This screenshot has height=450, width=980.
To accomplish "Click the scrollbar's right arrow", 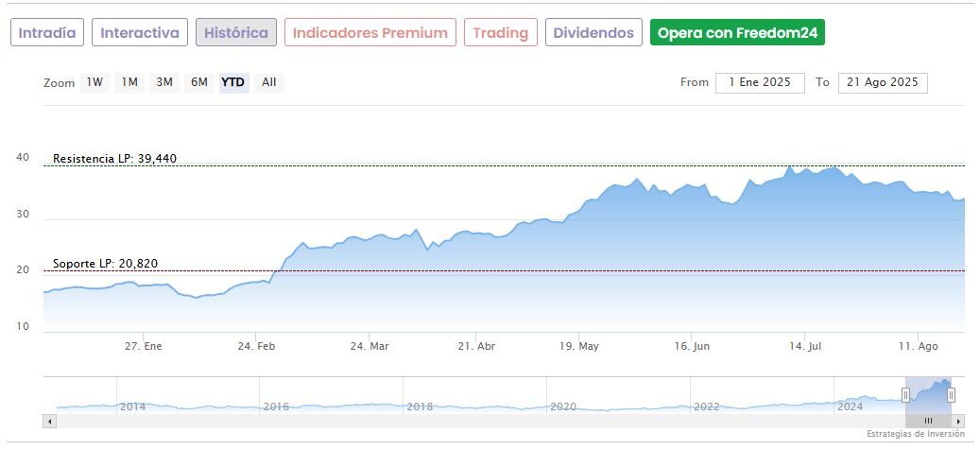I will point(958,421).
